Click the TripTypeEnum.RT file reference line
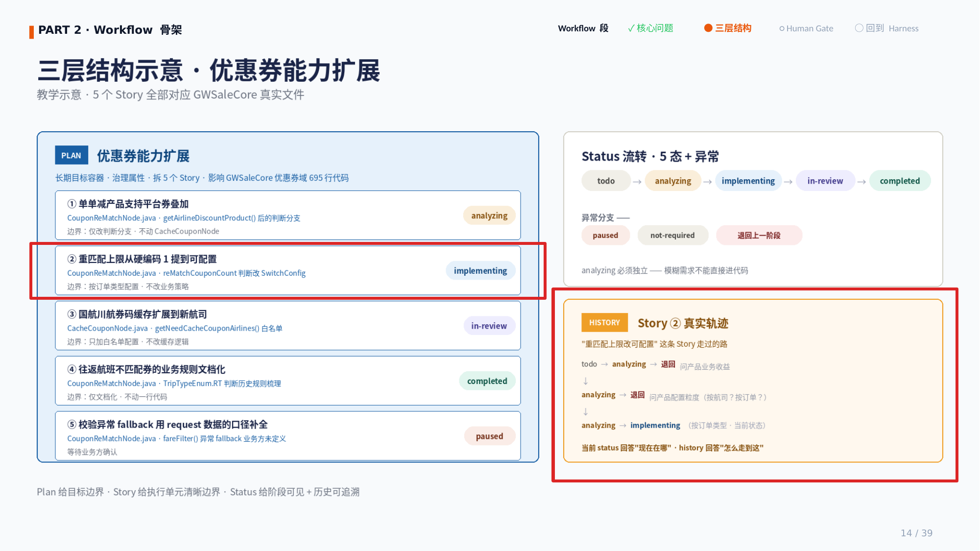Viewport: 980px width, 551px height. click(174, 383)
